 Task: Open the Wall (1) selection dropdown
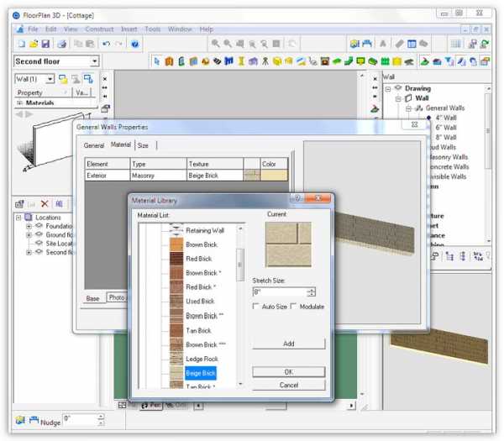tap(50, 79)
